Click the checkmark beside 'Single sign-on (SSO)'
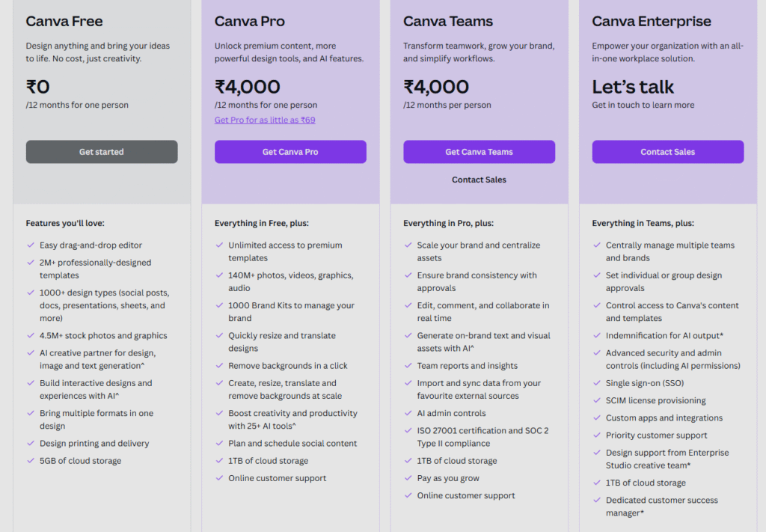 pos(596,383)
